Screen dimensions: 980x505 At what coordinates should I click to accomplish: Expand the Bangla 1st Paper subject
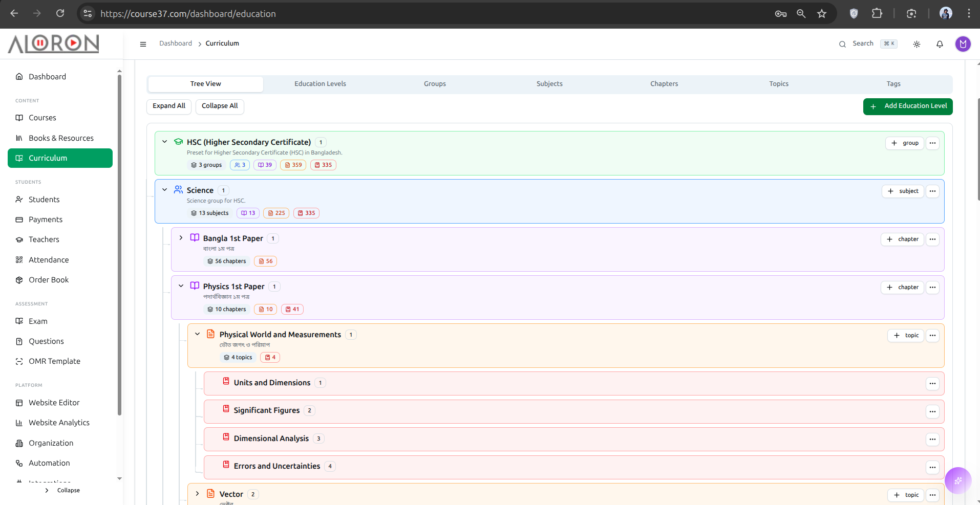(x=181, y=238)
